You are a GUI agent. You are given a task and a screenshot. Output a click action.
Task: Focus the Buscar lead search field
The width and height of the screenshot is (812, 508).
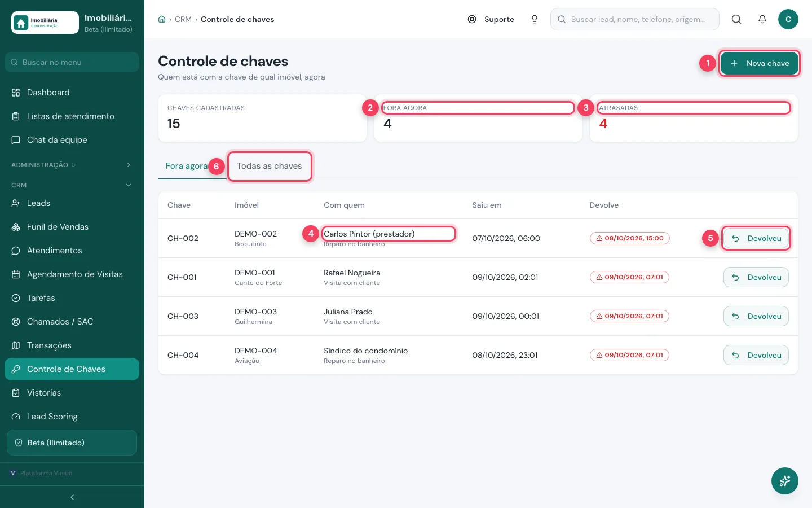(635, 19)
